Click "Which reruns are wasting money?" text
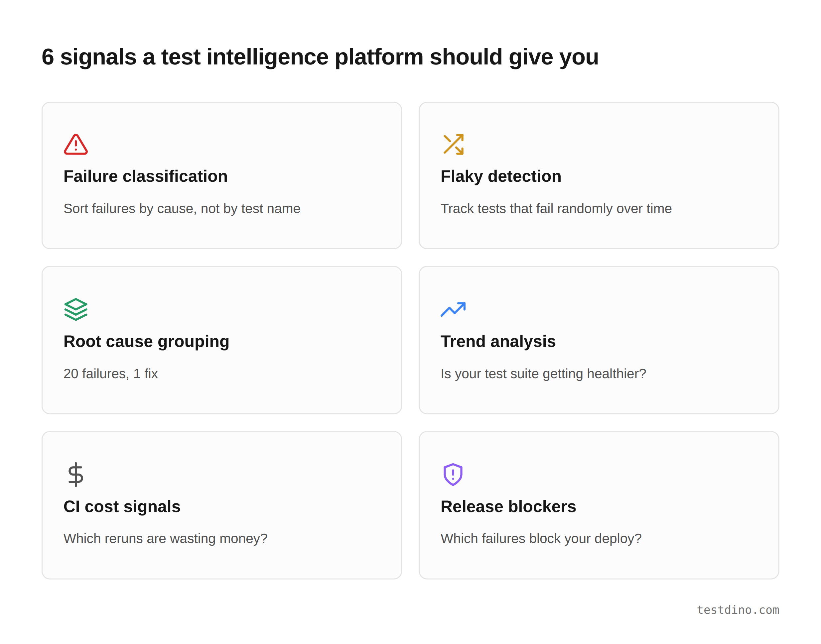The width and height of the screenshot is (821, 644). [165, 538]
